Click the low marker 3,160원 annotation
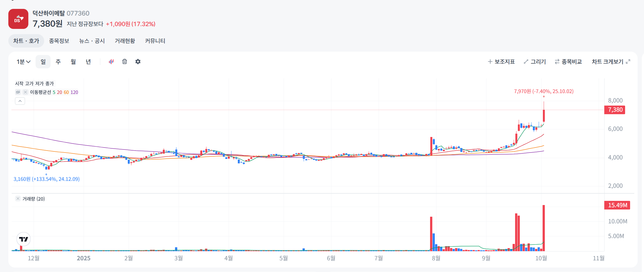The height and width of the screenshot is (272, 644). [x=46, y=179]
